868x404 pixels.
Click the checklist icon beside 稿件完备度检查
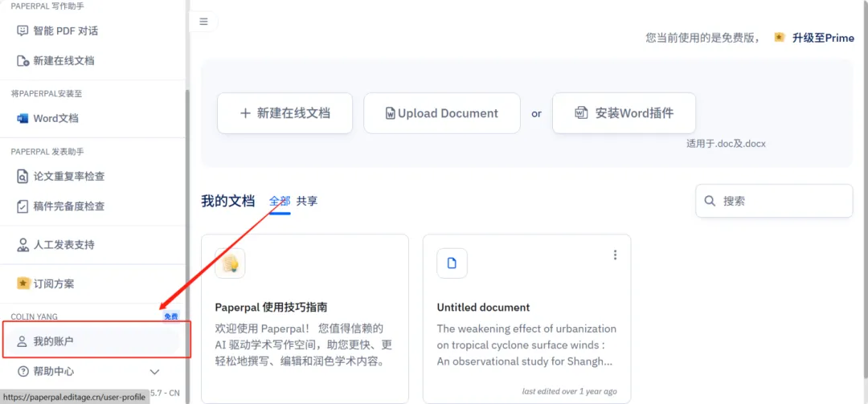coord(23,206)
